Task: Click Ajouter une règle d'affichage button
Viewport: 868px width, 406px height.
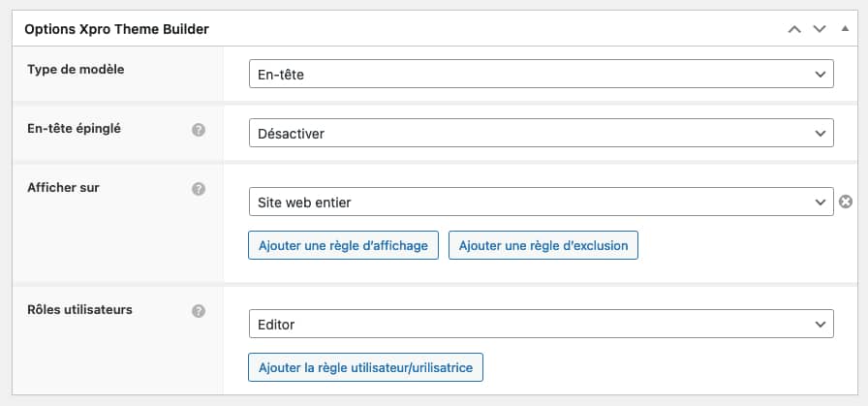Action: [343, 245]
